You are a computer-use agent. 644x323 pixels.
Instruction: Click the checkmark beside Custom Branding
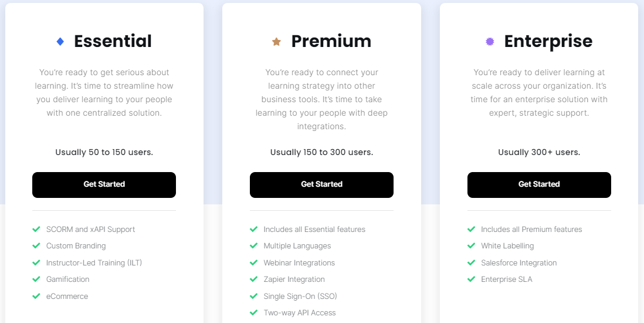pos(36,246)
